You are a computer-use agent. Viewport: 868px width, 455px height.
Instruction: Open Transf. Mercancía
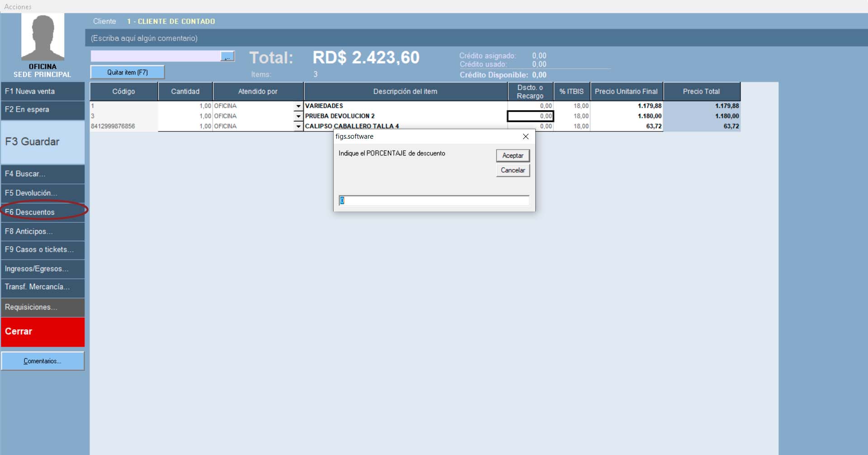[x=42, y=287]
